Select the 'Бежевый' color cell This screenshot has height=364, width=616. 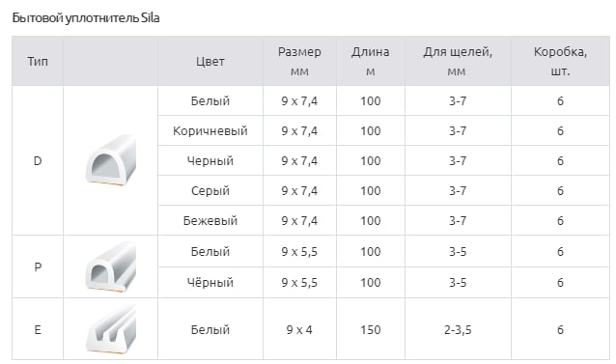(210, 220)
